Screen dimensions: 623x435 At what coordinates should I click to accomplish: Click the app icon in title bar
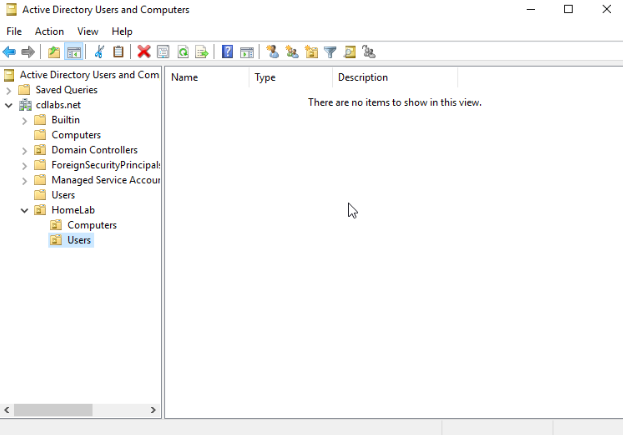tap(12, 10)
